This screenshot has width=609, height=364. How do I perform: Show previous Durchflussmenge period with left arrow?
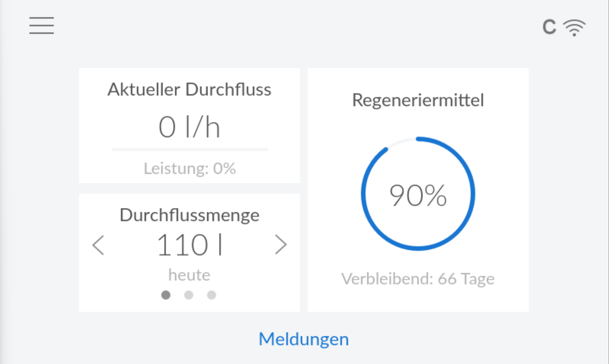pos(98,245)
